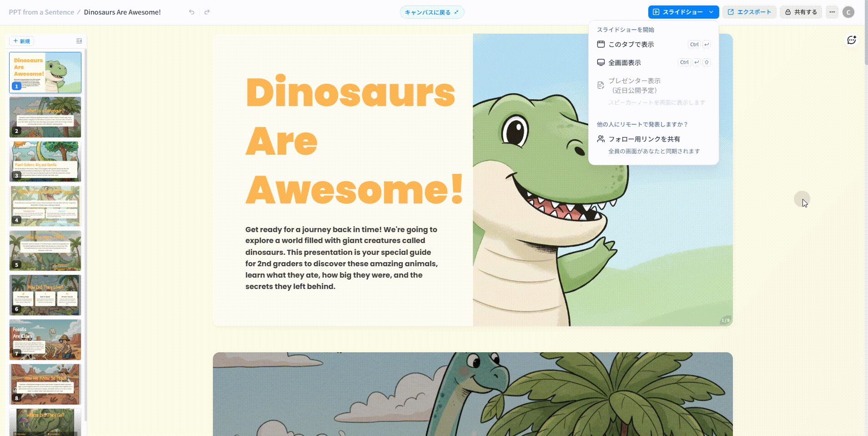Choose フォロー用リンクを共有 option
The height and width of the screenshot is (436, 868).
(x=644, y=139)
